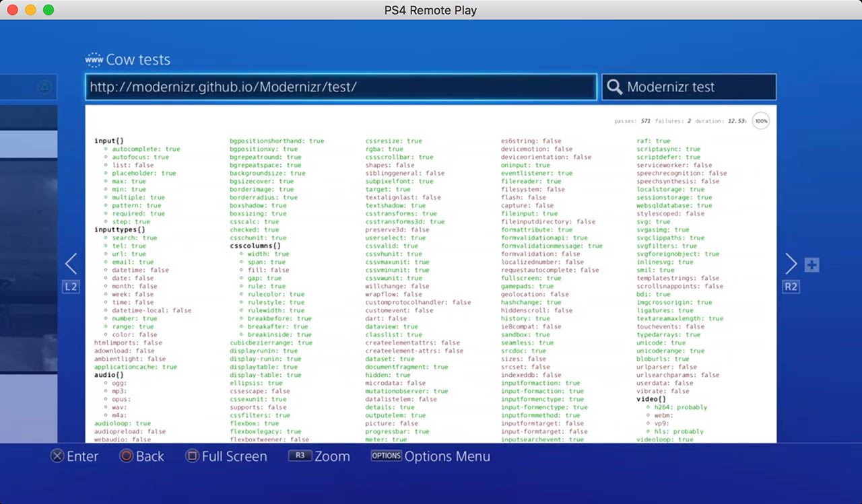Click 'hls: probably' entry

pyautogui.click(x=679, y=432)
